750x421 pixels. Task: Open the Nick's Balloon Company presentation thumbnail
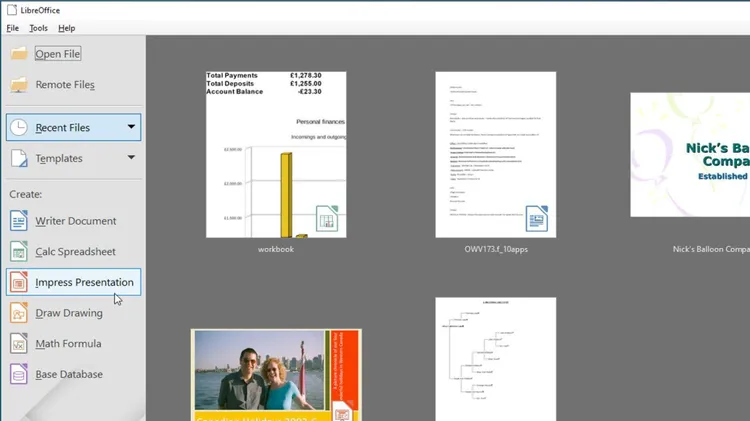click(690, 155)
